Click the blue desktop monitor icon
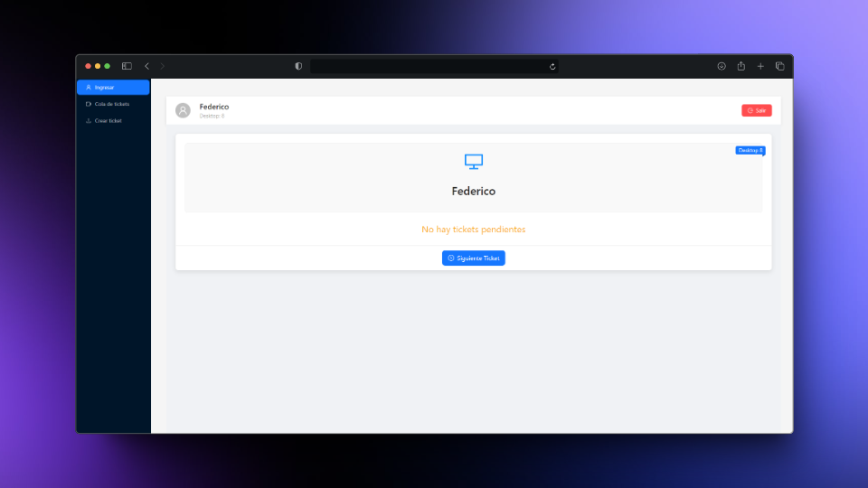Screen dimensions: 868x488 474,162
